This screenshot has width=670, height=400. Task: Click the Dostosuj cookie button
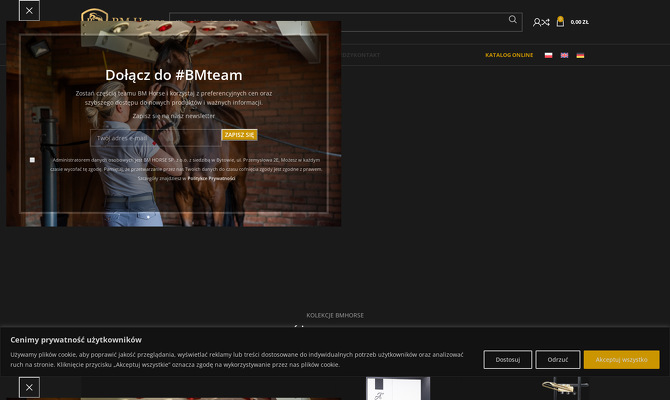click(x=508, y=359)
